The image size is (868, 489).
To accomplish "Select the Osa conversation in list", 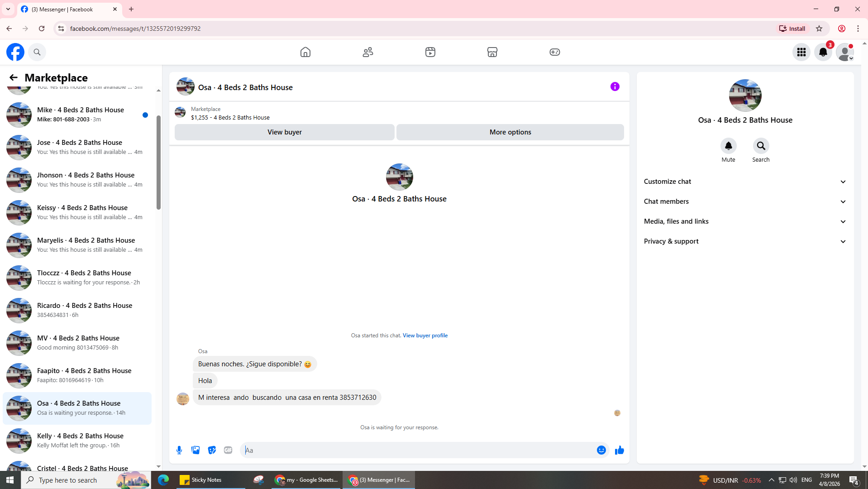I will [77, 408].
